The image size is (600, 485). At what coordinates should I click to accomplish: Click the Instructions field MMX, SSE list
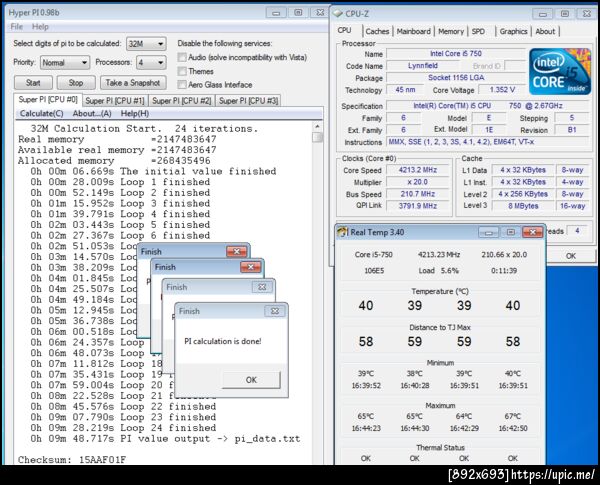(x=488, y=142)
